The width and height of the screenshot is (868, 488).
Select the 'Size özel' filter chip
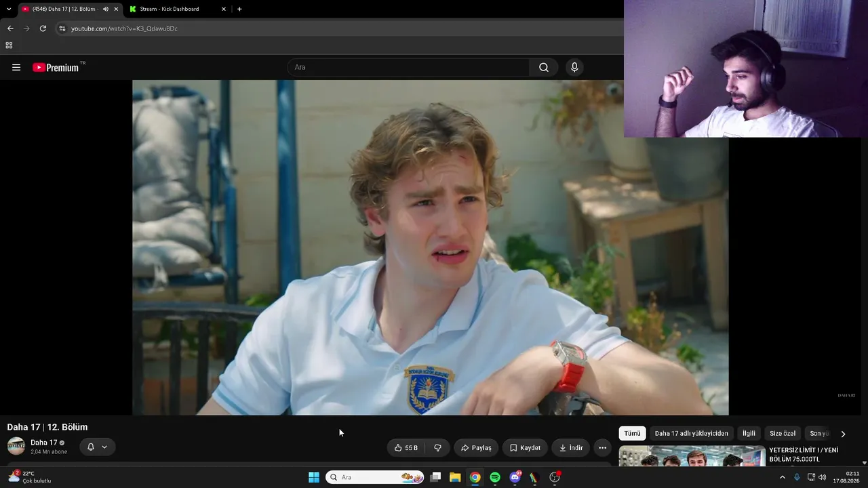click(x=783, y=434)
